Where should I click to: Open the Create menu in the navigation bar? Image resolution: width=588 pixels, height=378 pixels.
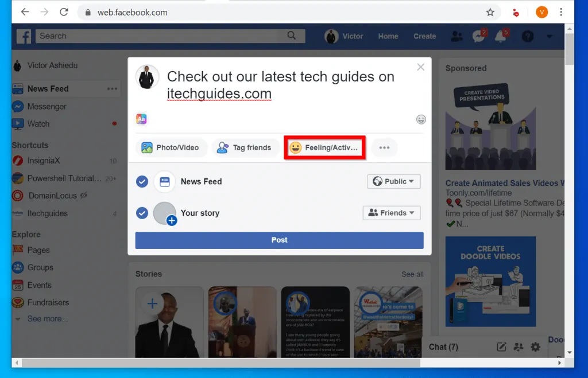tap(424, 36)
